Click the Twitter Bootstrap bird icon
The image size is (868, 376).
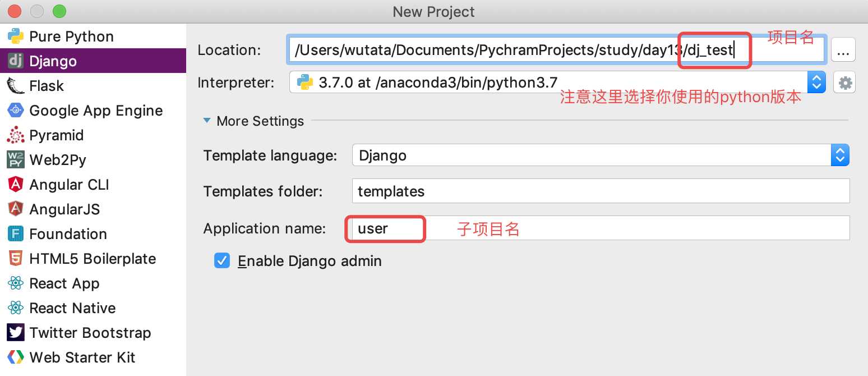click(15, 333)
